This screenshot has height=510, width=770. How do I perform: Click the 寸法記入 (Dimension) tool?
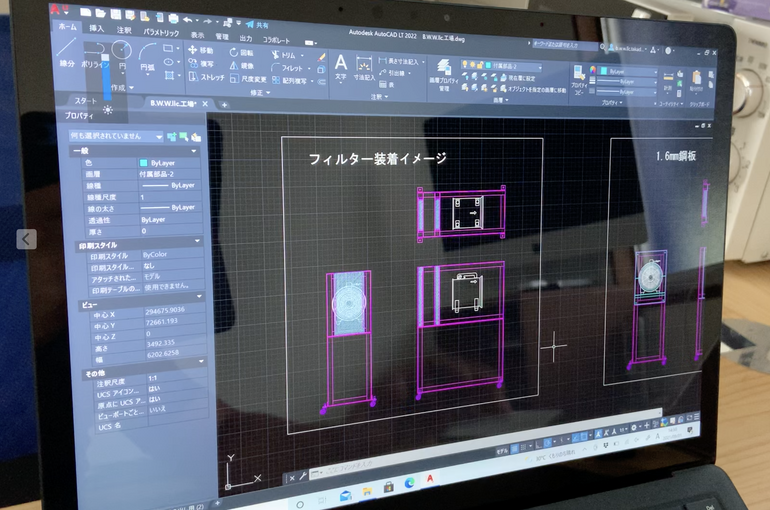click(x=364, y=69)
